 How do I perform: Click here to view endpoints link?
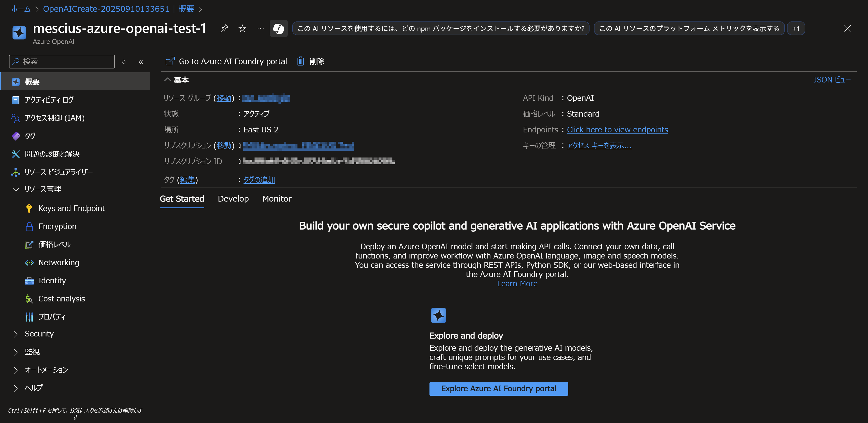coord(617,130)
